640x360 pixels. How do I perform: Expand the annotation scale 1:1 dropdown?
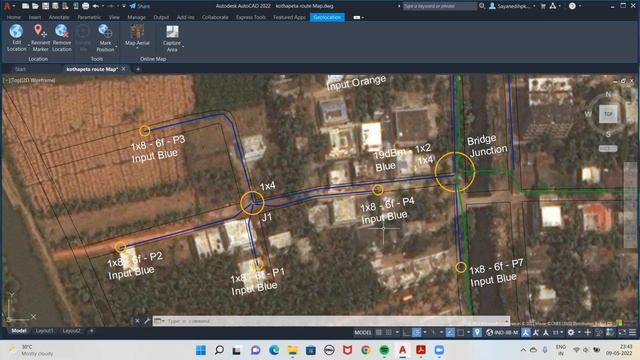pyautogui.click(x=562, y=333)
